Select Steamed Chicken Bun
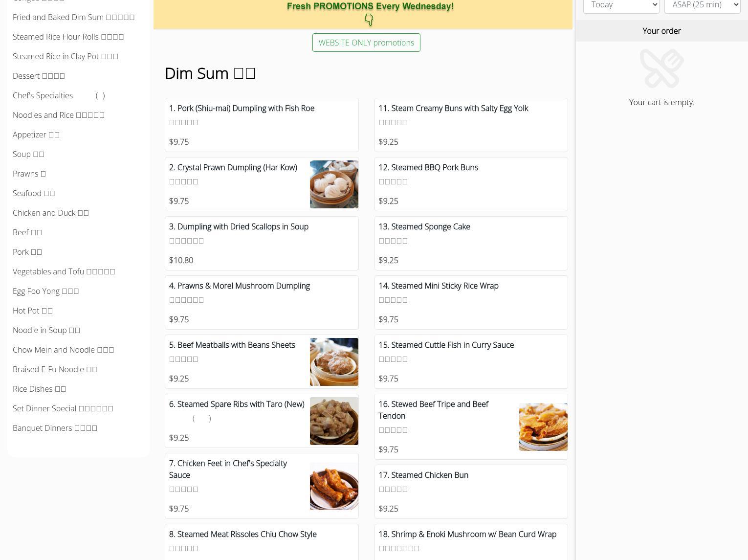Screen dimensions: 748x560 pos(471,492)
